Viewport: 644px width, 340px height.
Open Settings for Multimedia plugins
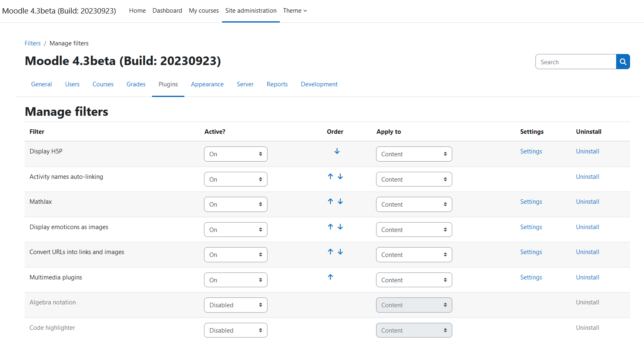(x=531, y=277)
